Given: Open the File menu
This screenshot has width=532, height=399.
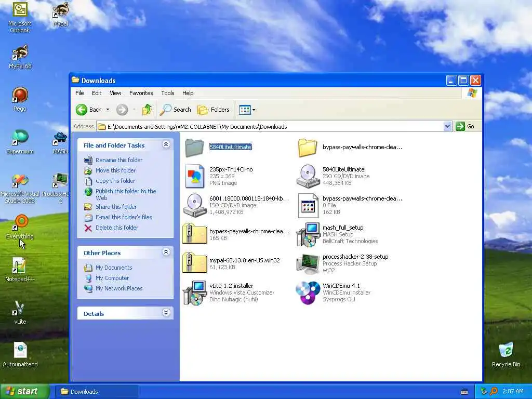Looking at the screenshot, I should coord(79,93).
